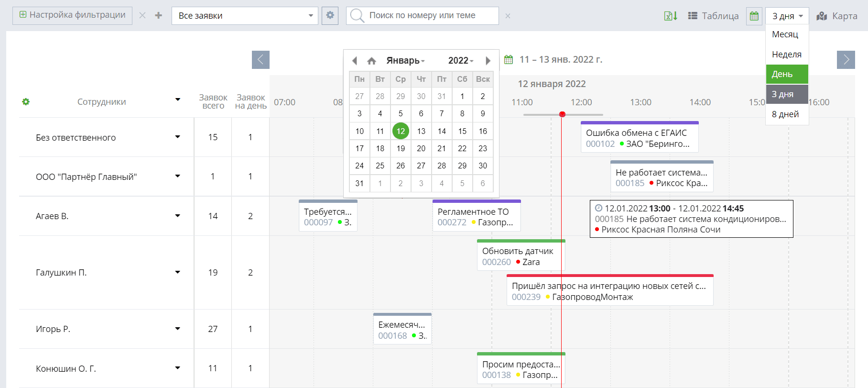Expand the row menu for Агаев В.
The image size is (868, 388).
177,216
